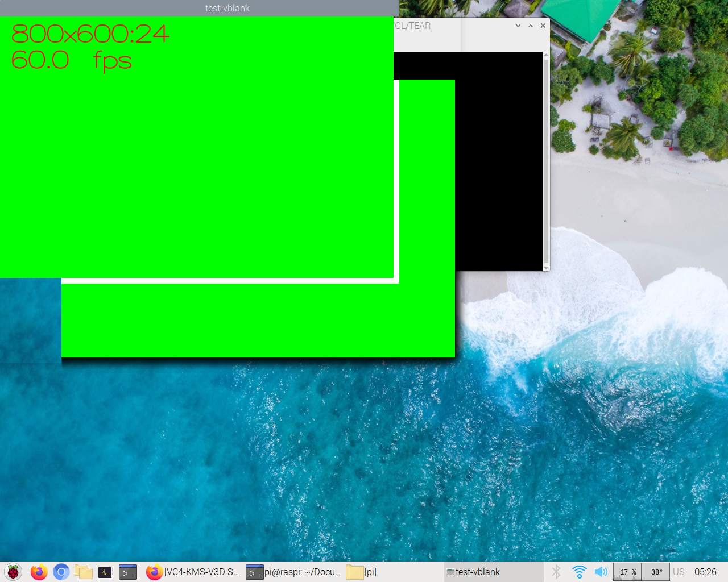728x582 pixels.
Task: Expand the pi@raspi terminal from the taskbar
Action: 296,572
